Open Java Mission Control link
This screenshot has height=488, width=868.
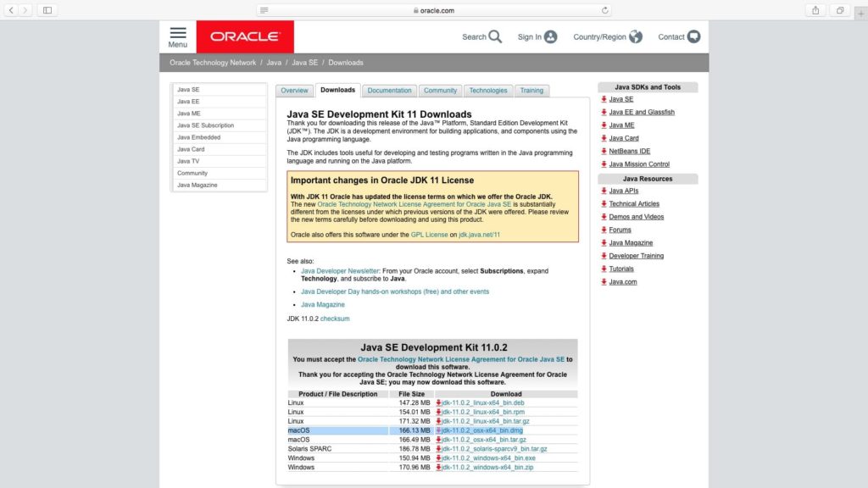tap(639, 164)
